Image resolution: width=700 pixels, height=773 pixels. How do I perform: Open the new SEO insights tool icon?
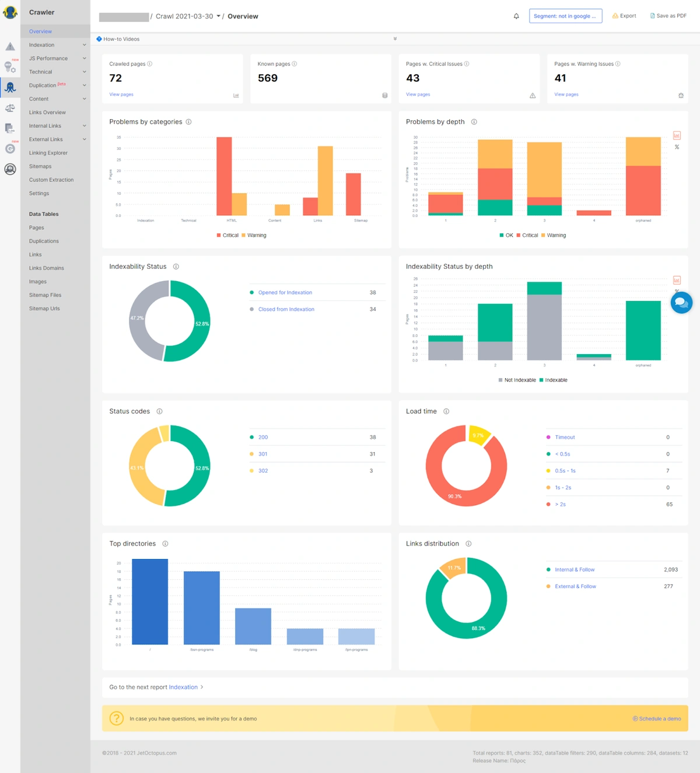pos(10,65)
